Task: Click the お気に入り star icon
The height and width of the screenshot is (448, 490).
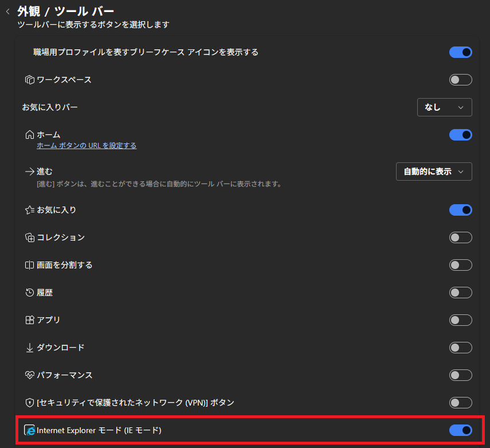Action: 30,210
